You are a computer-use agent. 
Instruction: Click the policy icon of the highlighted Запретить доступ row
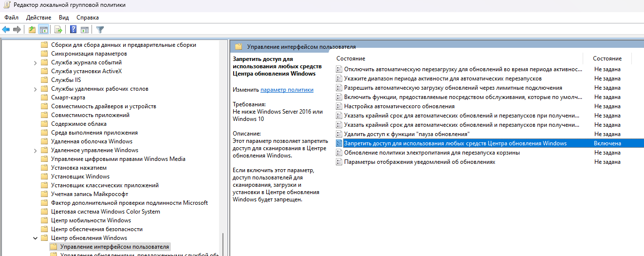339,143
